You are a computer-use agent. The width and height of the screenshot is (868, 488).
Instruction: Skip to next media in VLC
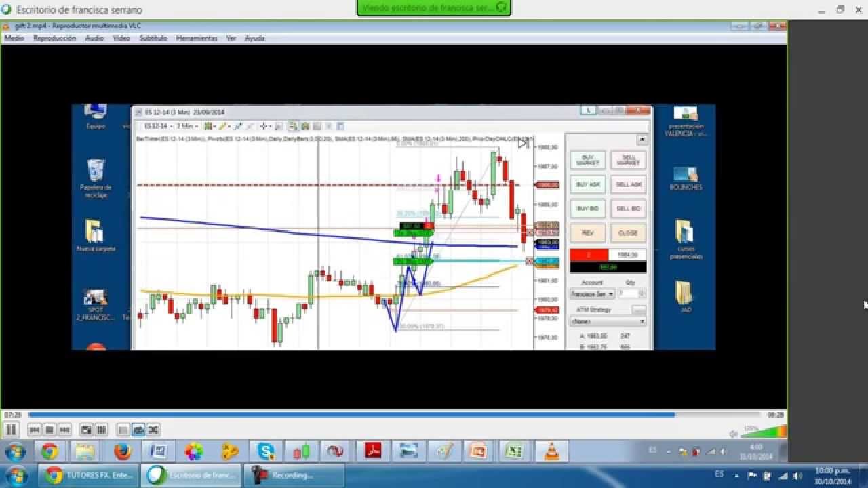click(x=64, y=430)
